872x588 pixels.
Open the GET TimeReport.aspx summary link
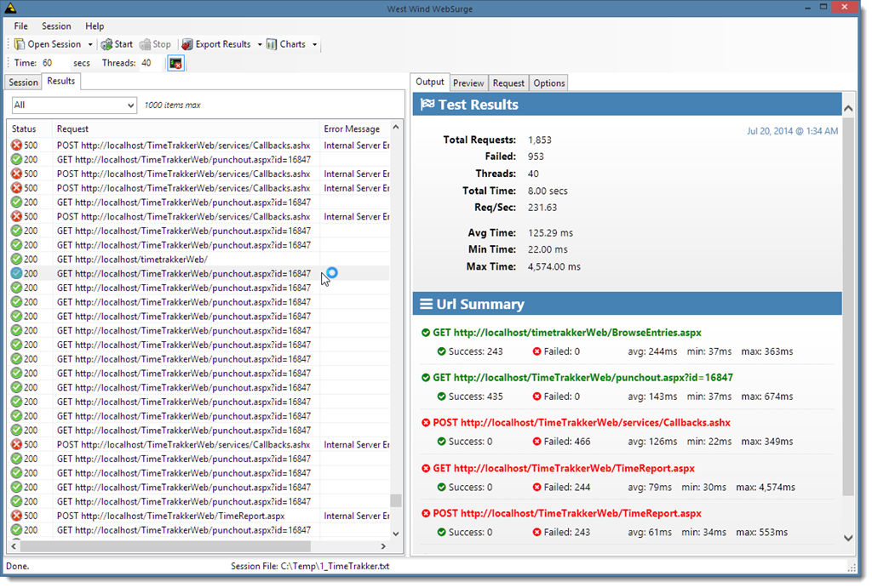tap(564, 469)
